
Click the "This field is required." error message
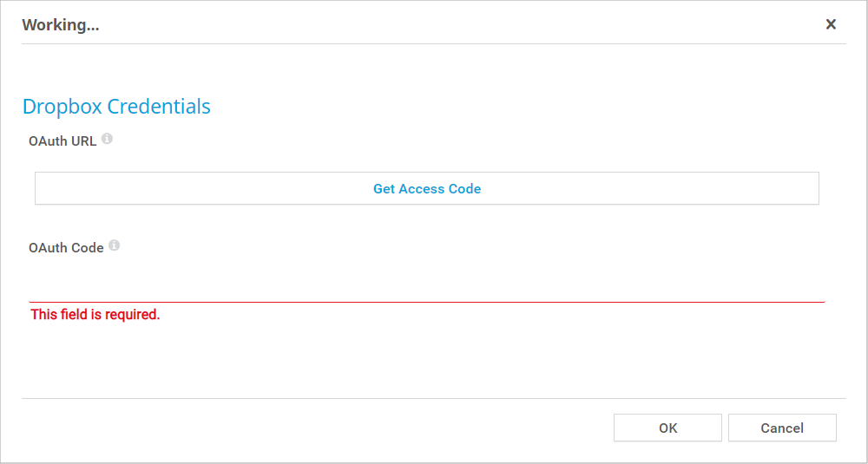95,315
